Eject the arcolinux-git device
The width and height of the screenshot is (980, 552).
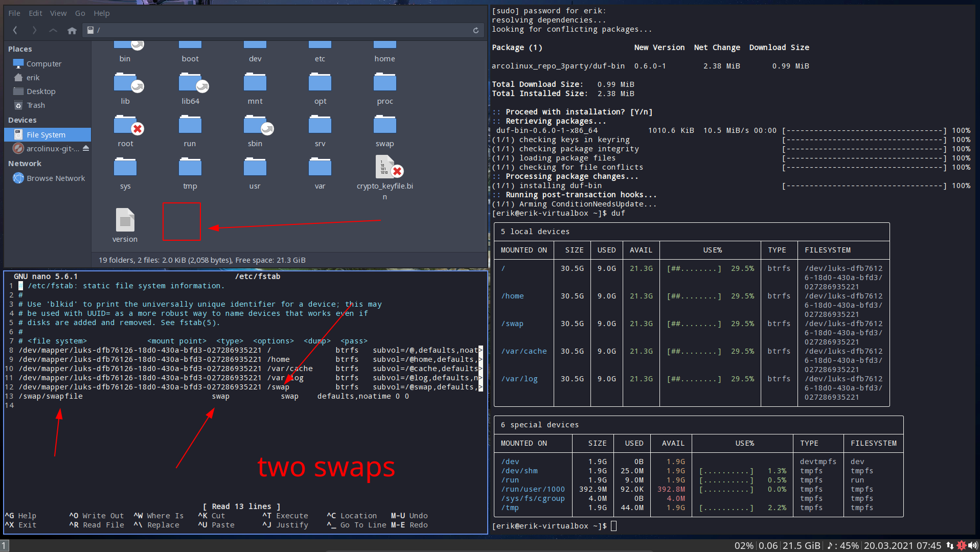86,148
